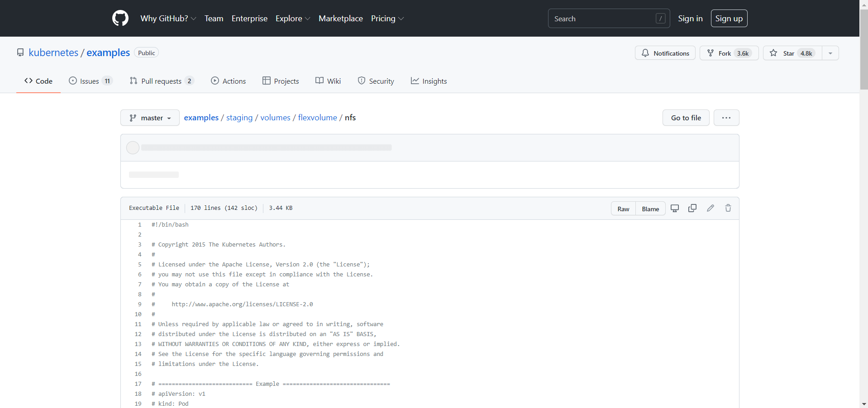Open the three-dots more options menu
868x408 pixels.
pyautogui.click(x=726, y=118)
